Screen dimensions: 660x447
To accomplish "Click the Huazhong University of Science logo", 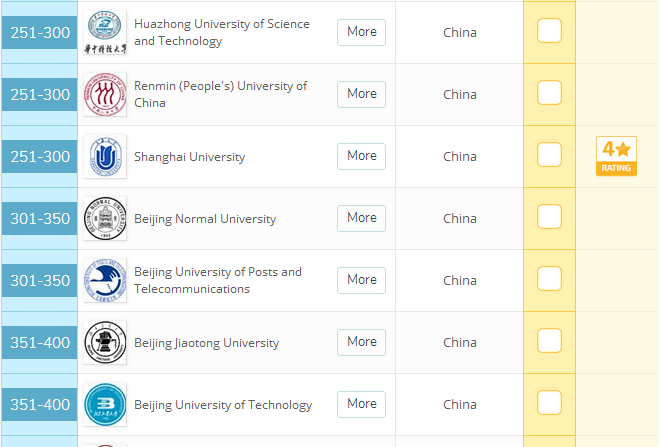I will point(105,33).
